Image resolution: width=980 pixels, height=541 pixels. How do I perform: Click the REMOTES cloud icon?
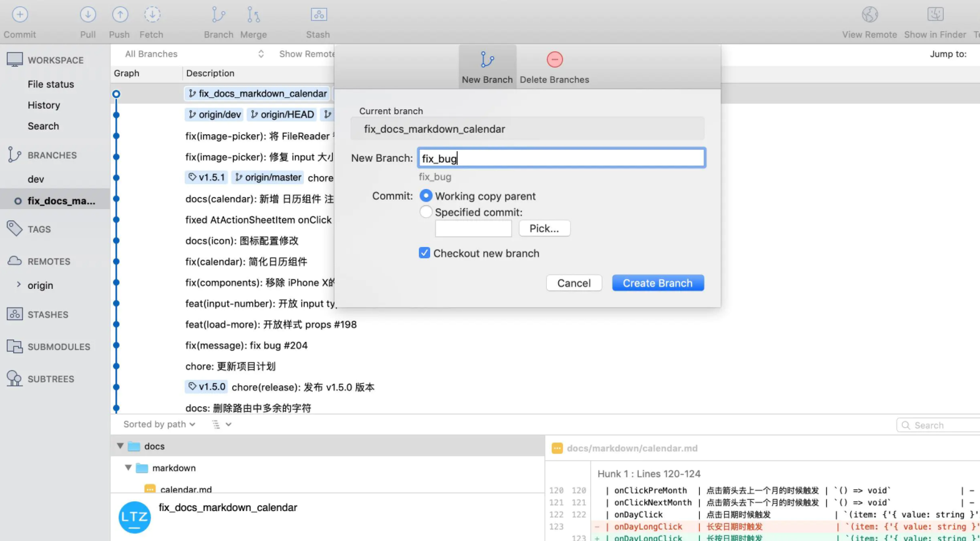tap(14, 261)
